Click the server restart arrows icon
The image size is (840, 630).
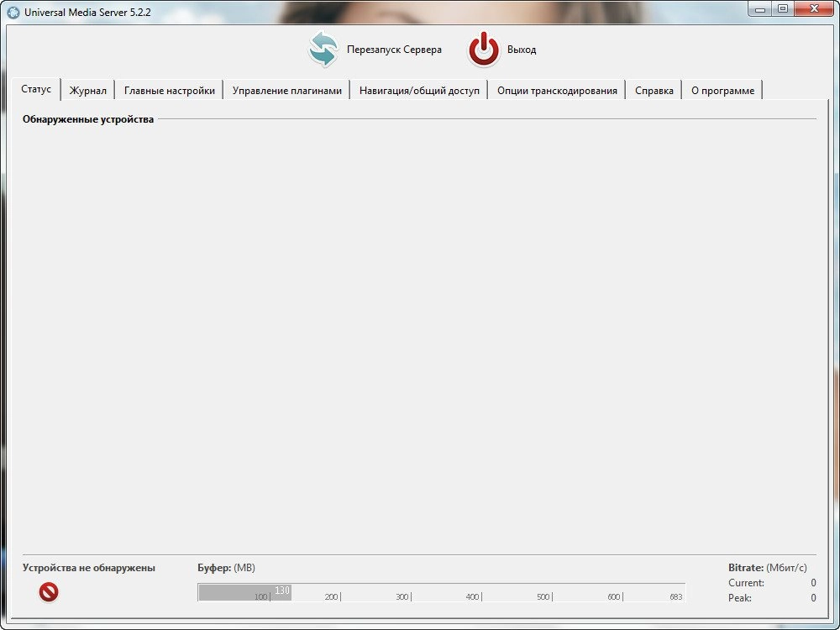tap(323, 50)
